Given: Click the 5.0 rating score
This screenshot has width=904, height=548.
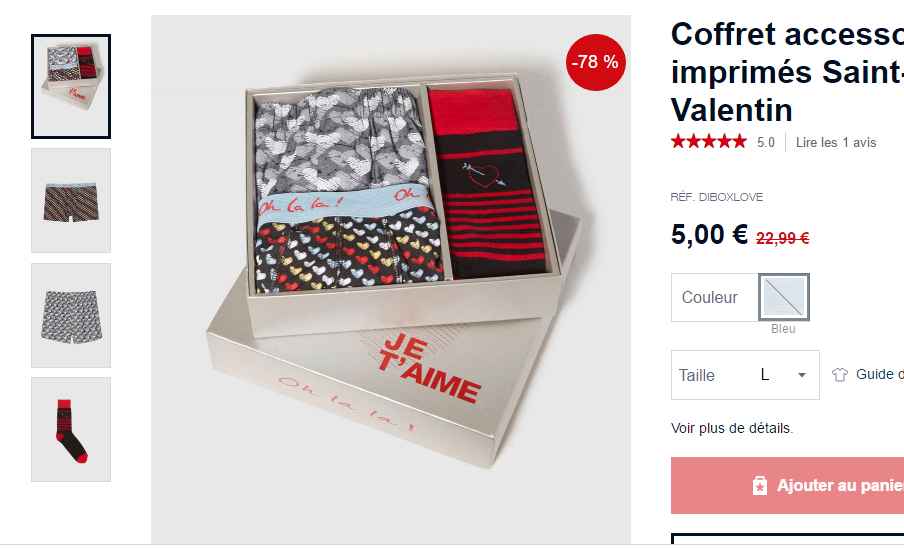Looking at the screenshot, I should tap(766, 143).
